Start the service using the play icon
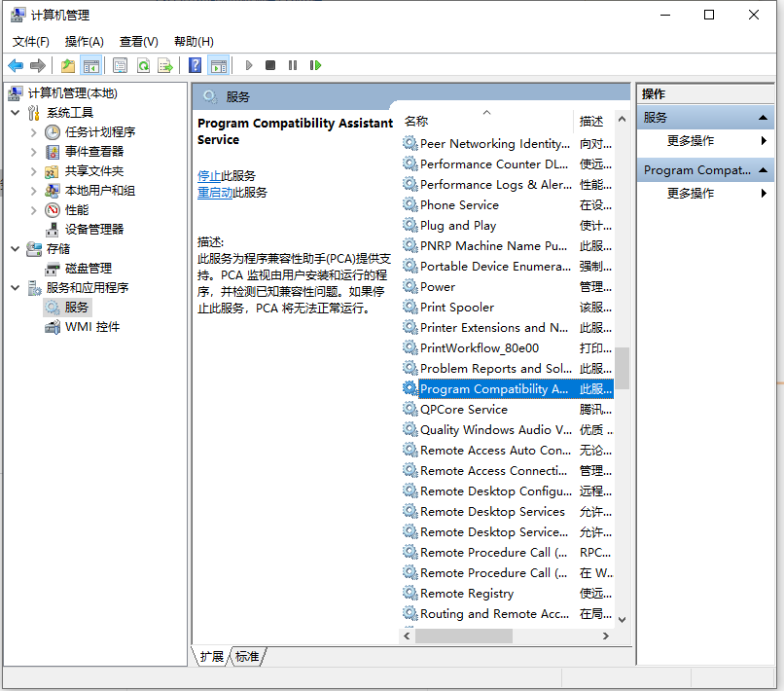The width and height of the screenshot is (784, 691). [248, 65]
